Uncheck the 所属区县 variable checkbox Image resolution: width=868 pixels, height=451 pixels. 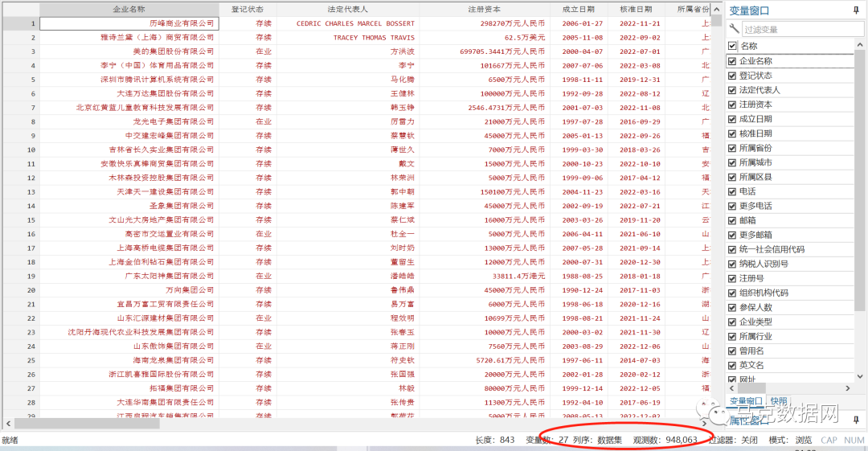[x=732, y=177]
